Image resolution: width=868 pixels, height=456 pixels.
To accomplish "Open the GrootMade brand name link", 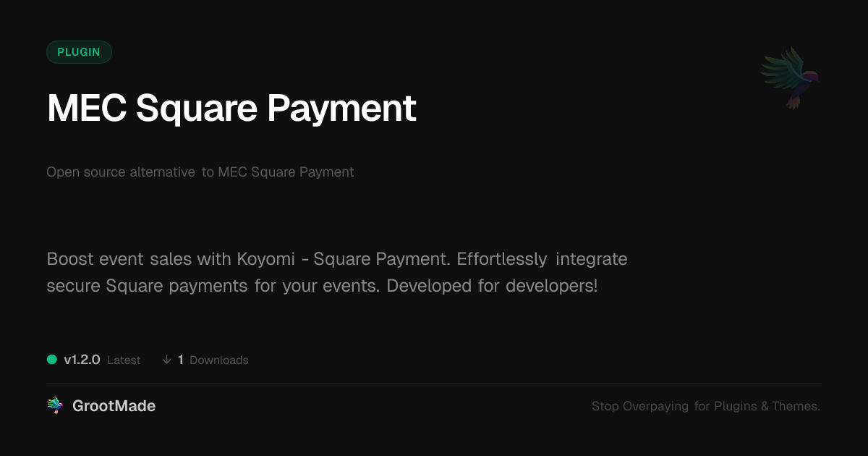I will [114, 406].
